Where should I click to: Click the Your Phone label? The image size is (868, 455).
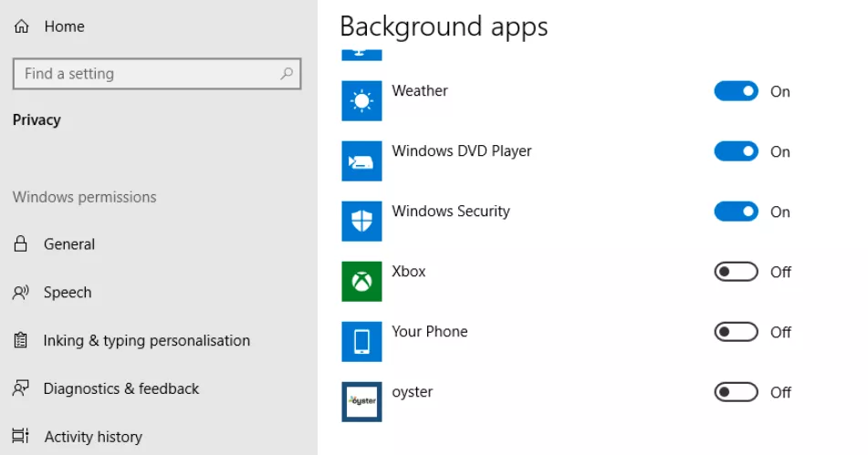pyautogui.click(x=430, y=332)
